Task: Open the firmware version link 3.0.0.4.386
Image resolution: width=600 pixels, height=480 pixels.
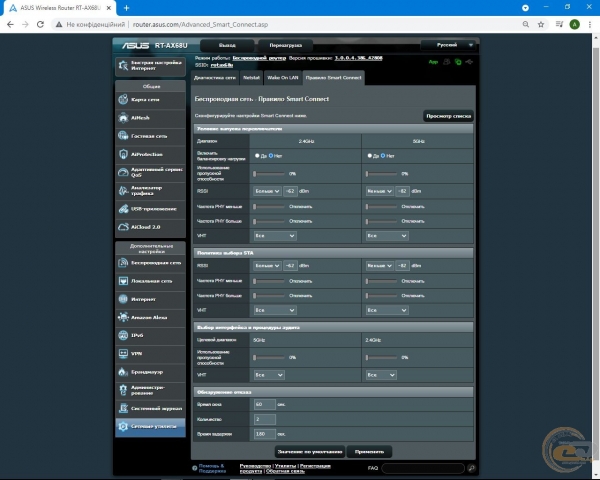Action: pyautogui.click(x=359, y=58)
